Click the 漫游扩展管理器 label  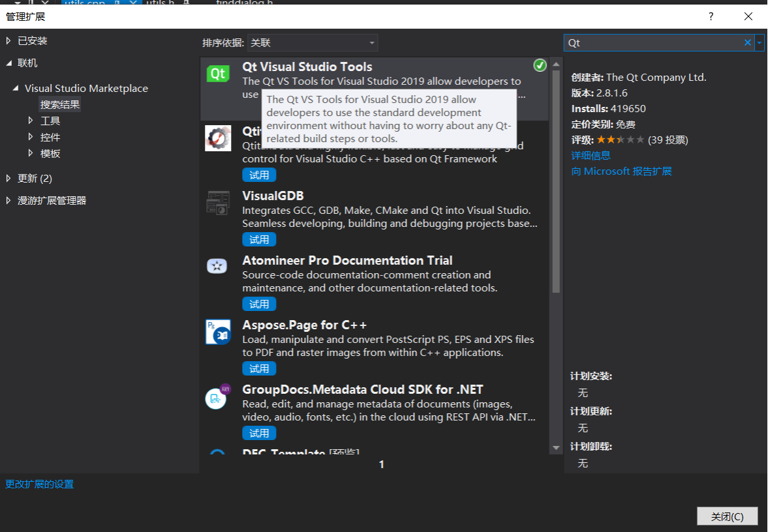click(x=52, y=200)
